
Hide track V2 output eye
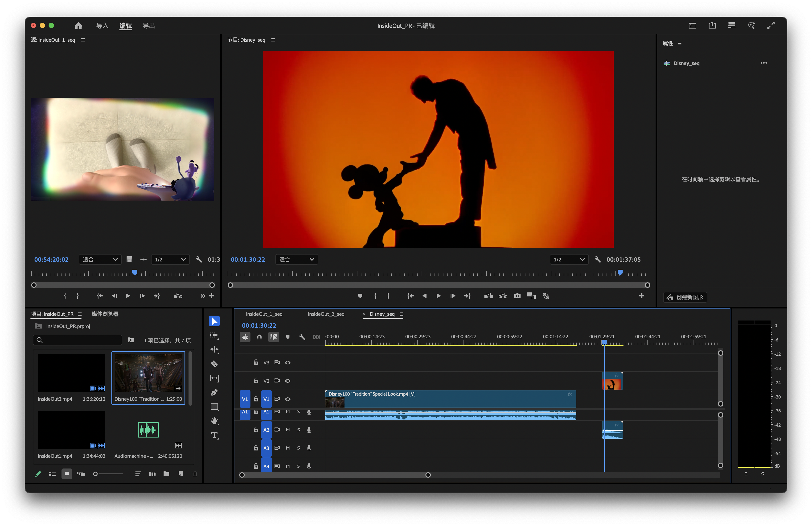coord(288,381)
